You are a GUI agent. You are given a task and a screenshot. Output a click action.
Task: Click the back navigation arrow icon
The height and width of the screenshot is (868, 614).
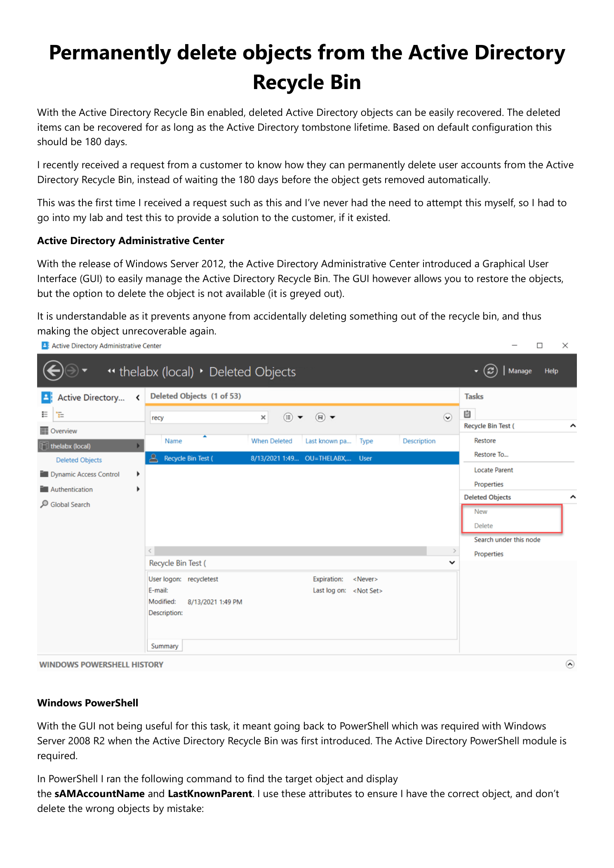[x=53, y=370]
